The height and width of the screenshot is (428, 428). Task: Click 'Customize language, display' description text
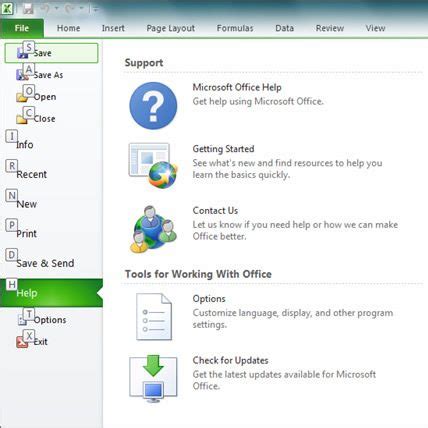pyautogui.click(x=293, y=319)
